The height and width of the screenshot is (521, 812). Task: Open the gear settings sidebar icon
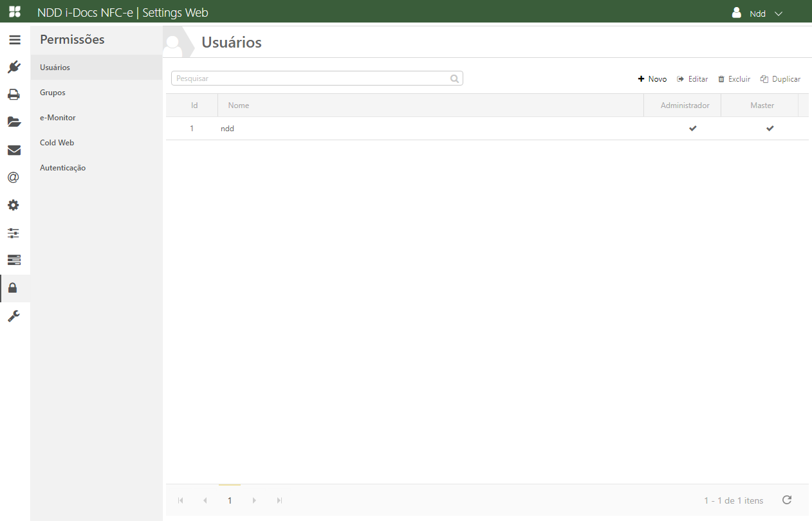14,205
